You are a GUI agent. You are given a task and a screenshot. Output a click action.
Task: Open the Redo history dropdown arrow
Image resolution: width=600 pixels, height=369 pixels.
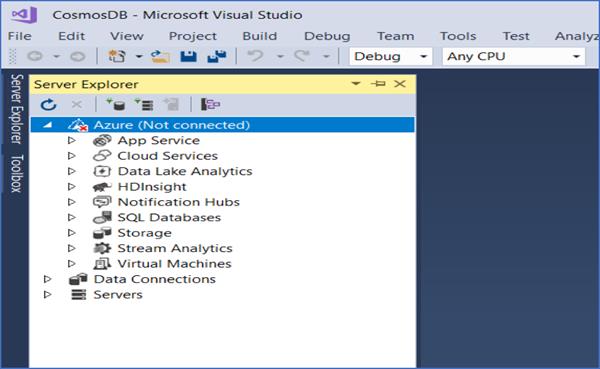[x=326, y=57]
